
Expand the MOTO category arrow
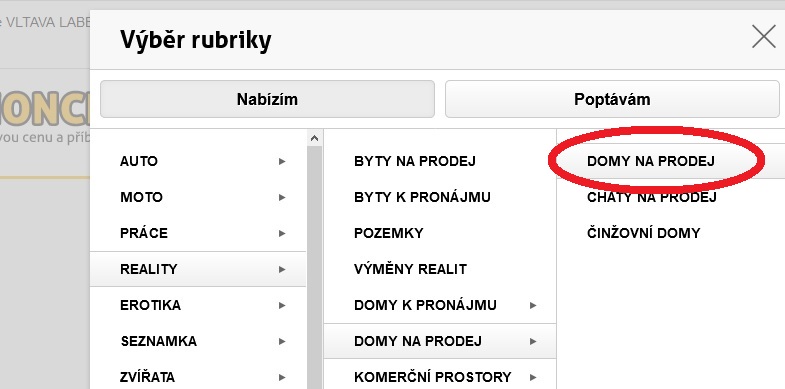pyautogui.click(x=282, y=197)
